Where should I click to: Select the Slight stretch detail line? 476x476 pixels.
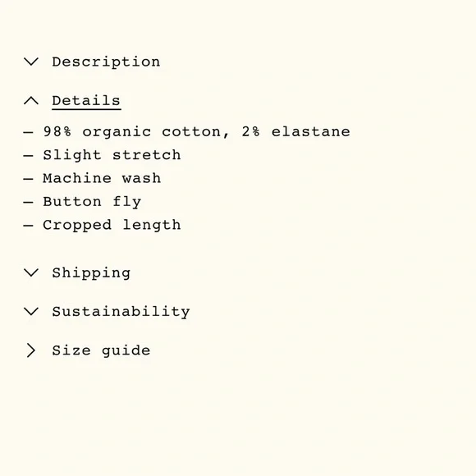coord(112,155)
